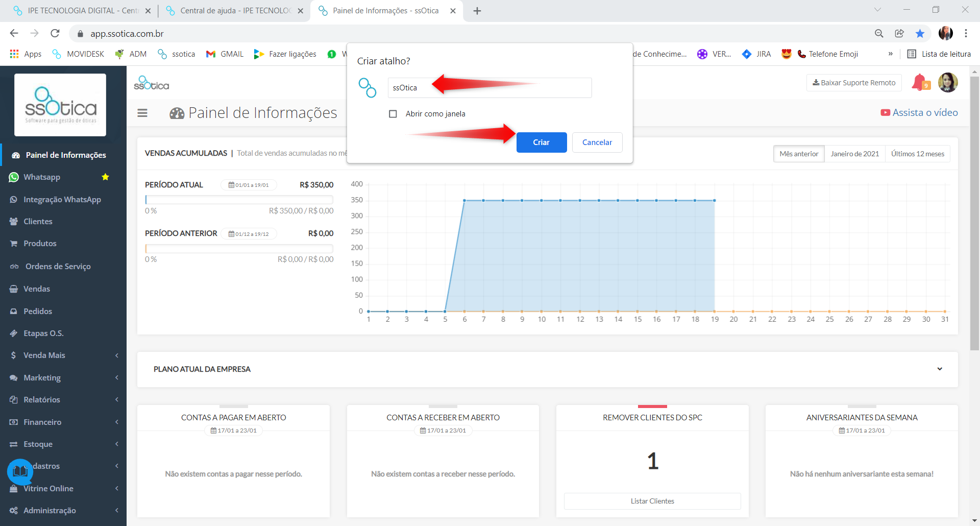Click the Período Anterior progress bar

coord(239,248)
